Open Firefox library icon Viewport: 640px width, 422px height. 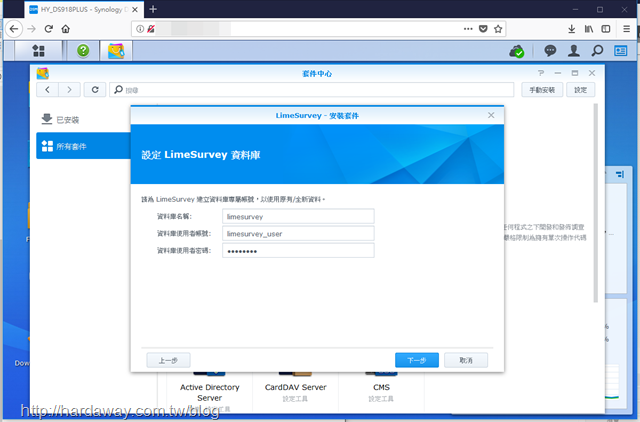(x=589, y=29)
